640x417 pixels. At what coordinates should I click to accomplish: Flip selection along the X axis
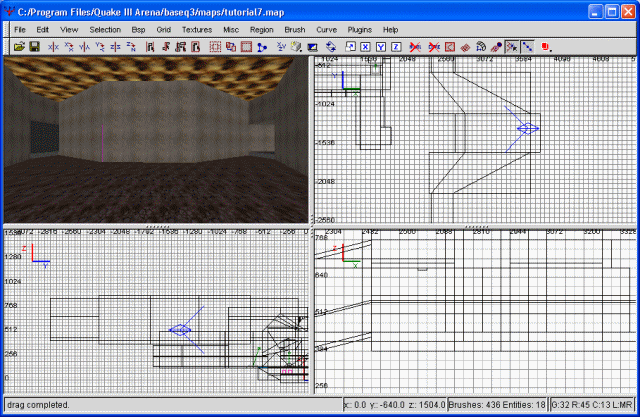[x=53, y=47]
